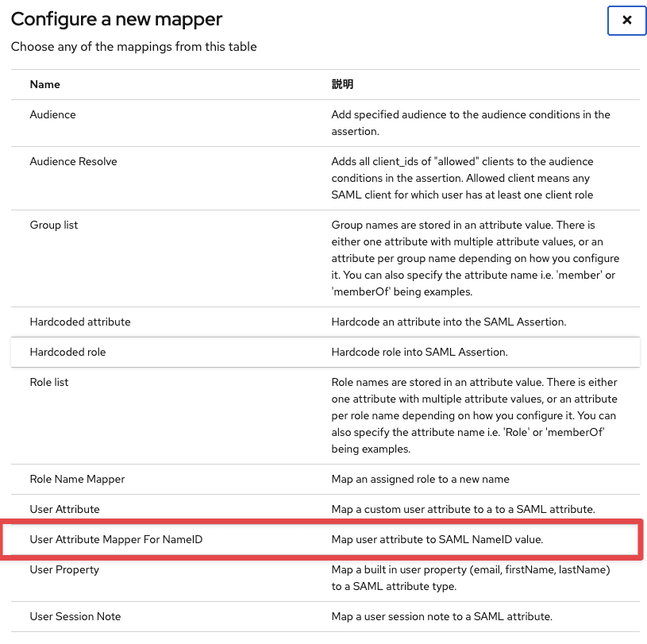Choose the User Property mapping
The image size is (647, 644).
click(64, 569)
